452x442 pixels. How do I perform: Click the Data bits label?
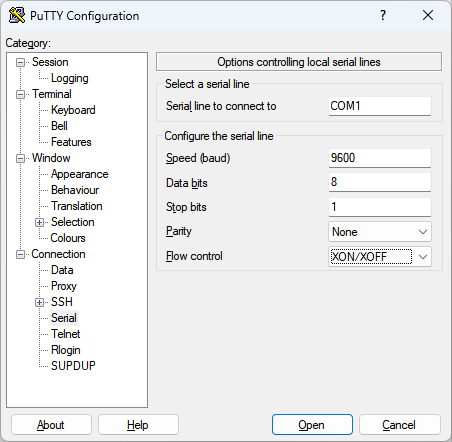187,183
